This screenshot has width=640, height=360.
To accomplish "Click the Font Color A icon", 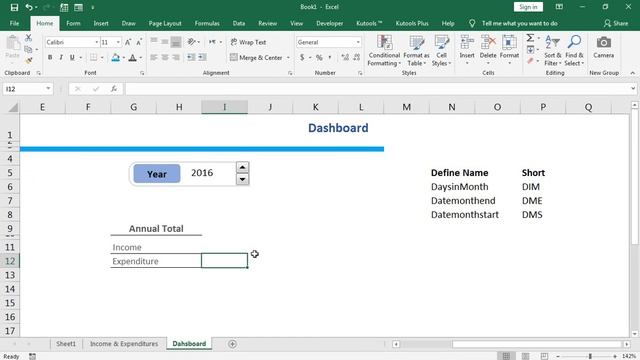I will (132, 58).
